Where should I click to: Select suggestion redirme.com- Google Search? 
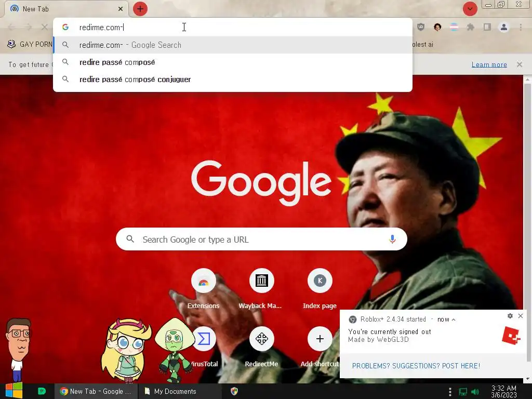pos(233,45)
